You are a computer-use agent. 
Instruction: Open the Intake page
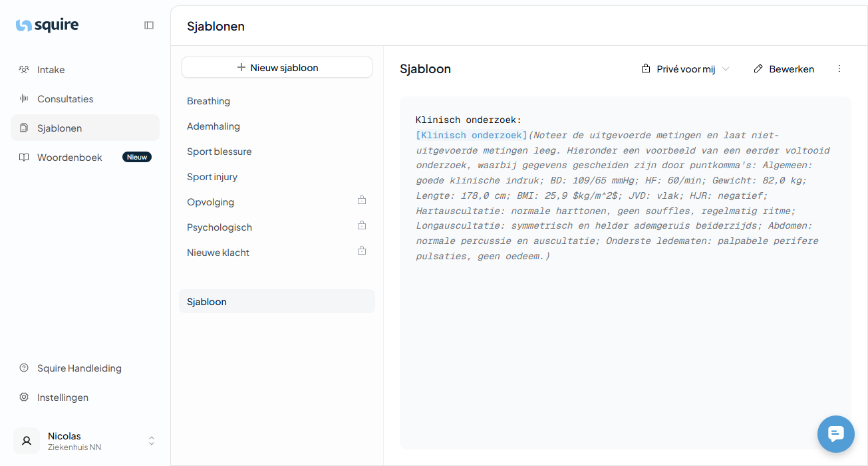[85, 70]
